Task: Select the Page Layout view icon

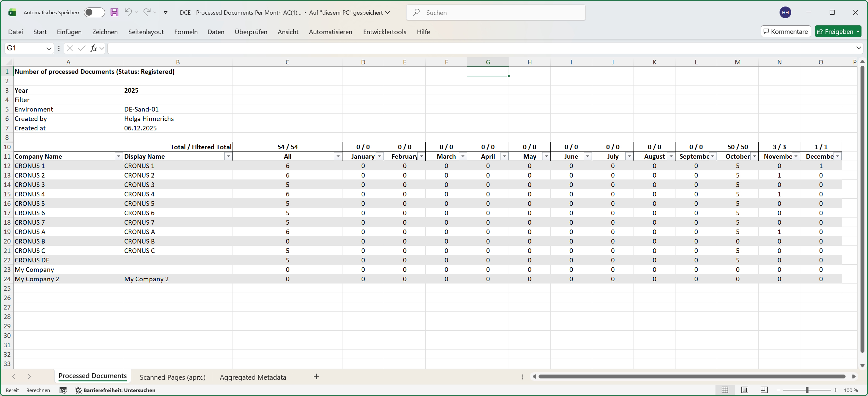Action: tap(745, 390)
